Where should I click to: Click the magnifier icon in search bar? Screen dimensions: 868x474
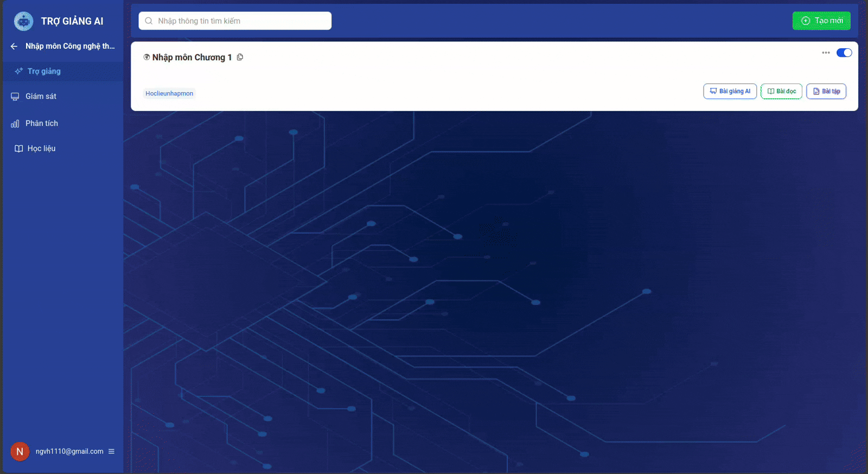[149, 21]
